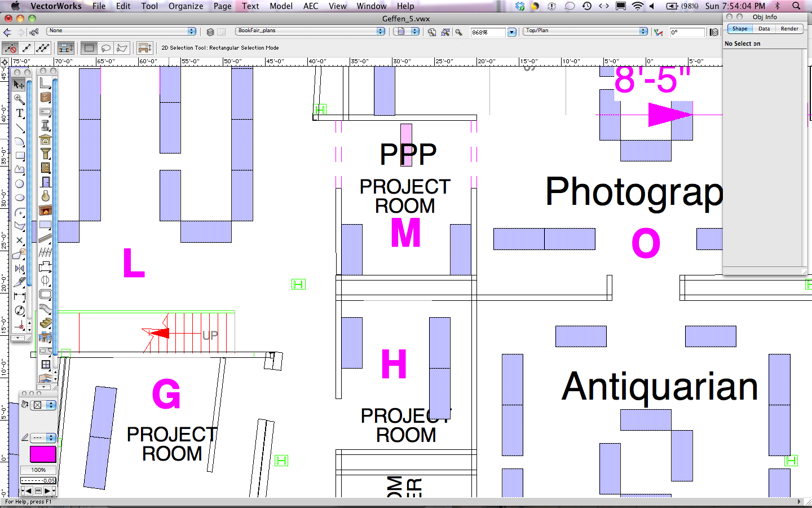812x508 pixels.
Task: Enable Rectangular Selection mode
Action: (89, 48)
